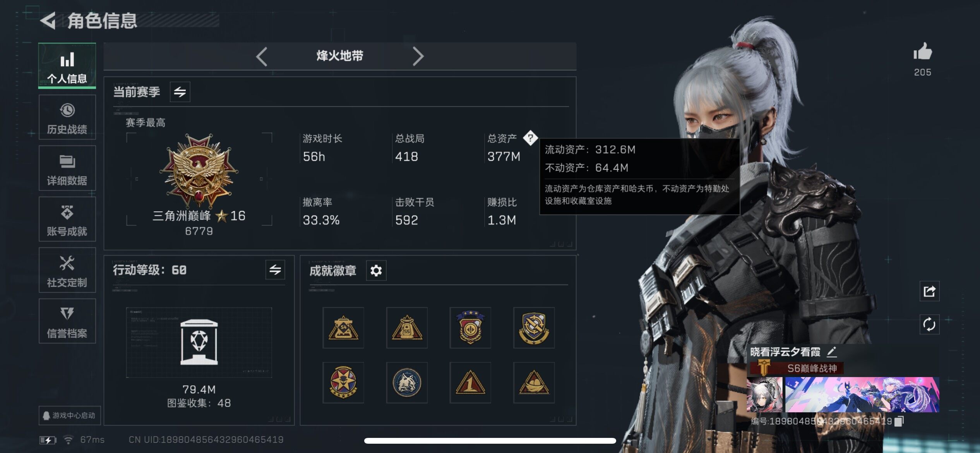Open the share icon beside the character
Viewport: 980px width, 453px height.
929,291
